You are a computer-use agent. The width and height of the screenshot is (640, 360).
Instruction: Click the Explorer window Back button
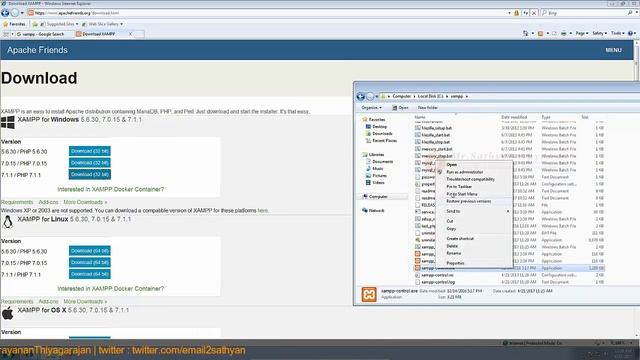click(360, 96)
